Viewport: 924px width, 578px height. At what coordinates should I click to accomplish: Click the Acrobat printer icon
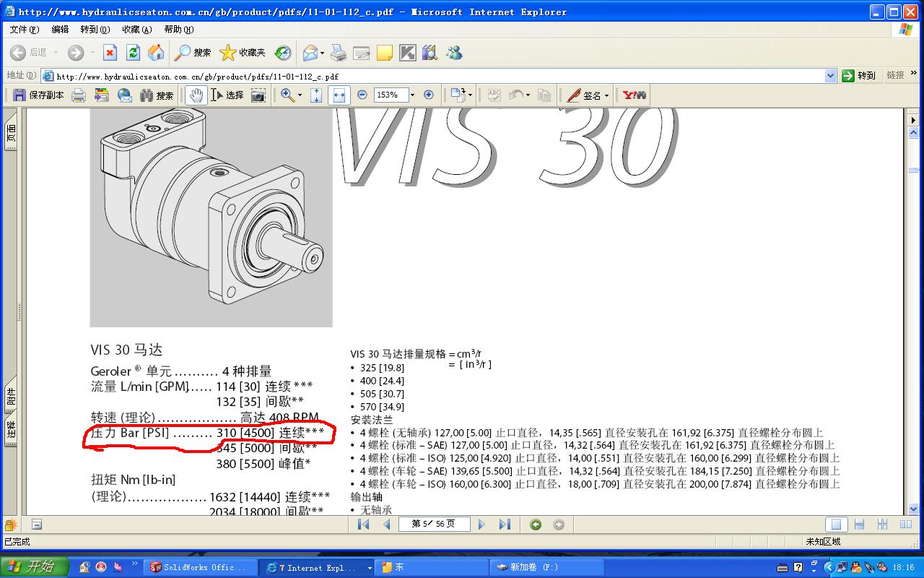click(79, 95)
